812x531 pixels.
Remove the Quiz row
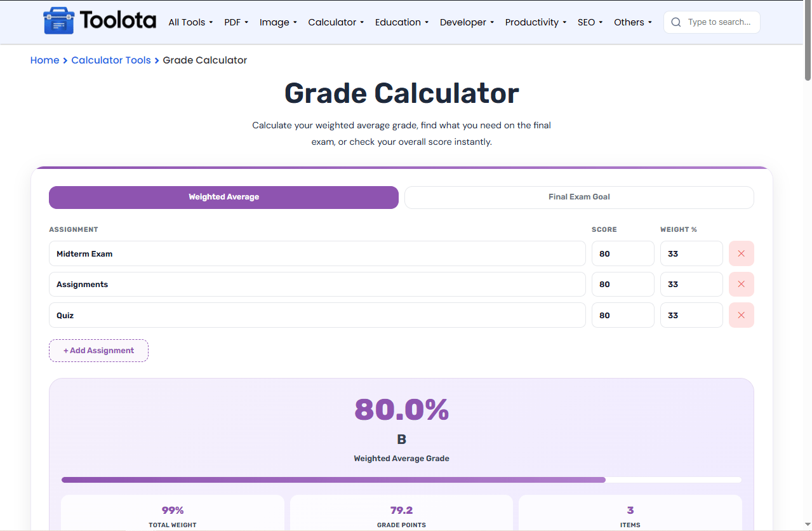point(742,315)
